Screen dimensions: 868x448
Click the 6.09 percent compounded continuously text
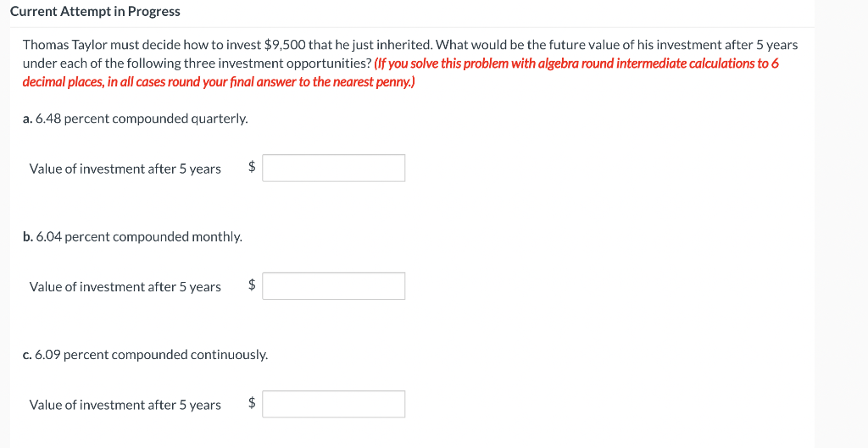[x=151, y=354]
